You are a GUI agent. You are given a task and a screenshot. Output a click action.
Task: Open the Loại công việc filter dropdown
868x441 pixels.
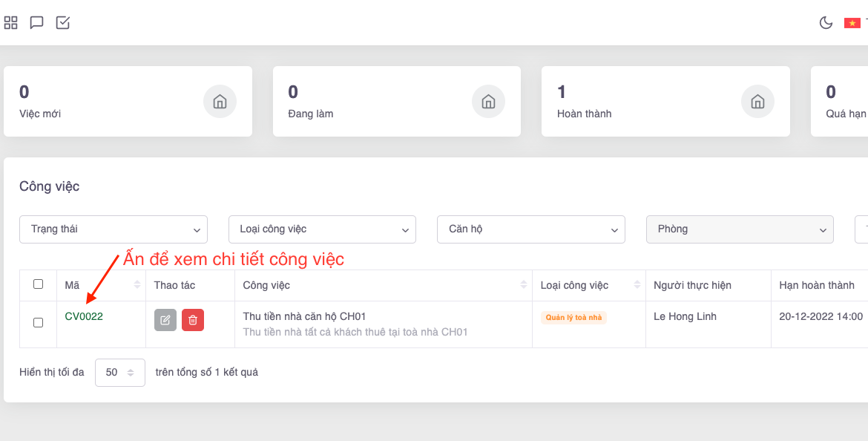[x=323, y=229]
